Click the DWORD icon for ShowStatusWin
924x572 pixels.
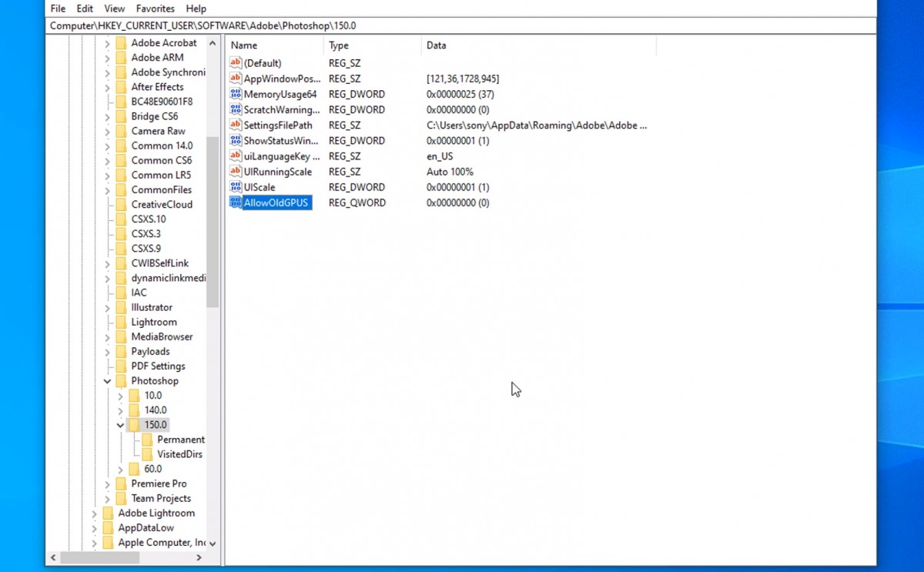235,140
